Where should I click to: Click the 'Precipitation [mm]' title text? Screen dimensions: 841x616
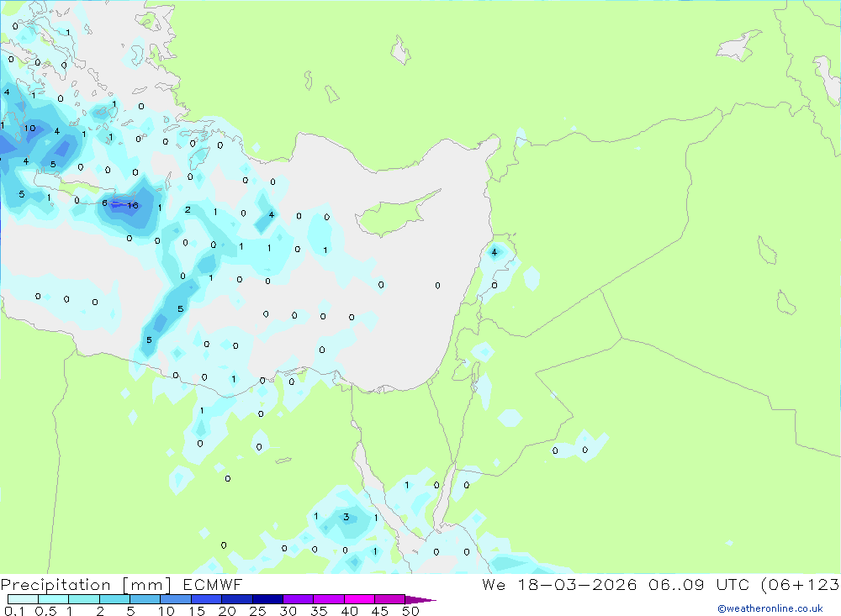[x=86, y=585]
